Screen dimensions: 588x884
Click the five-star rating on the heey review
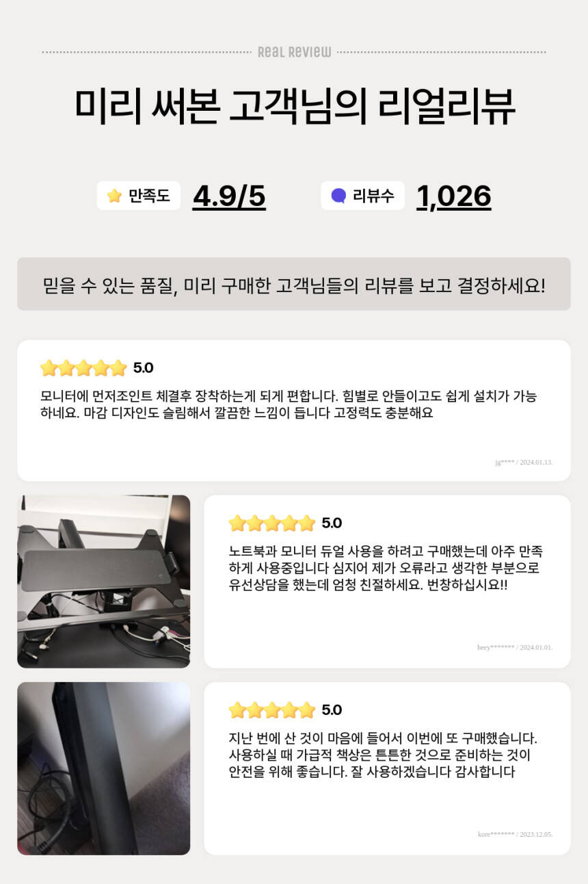[x=272, y=523]
